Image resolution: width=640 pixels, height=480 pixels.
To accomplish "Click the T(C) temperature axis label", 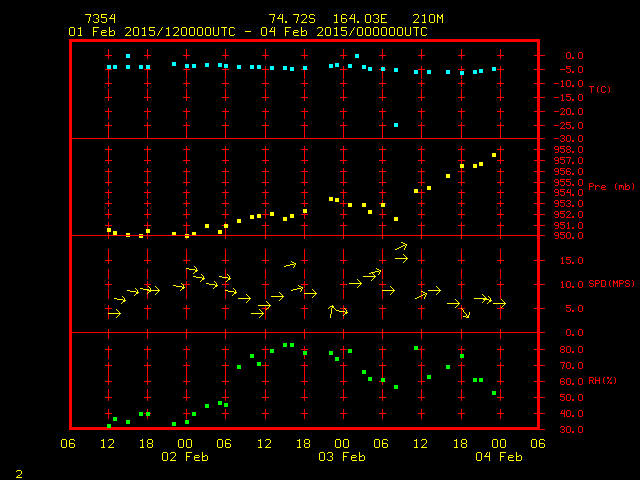I will tap(600, 90).
